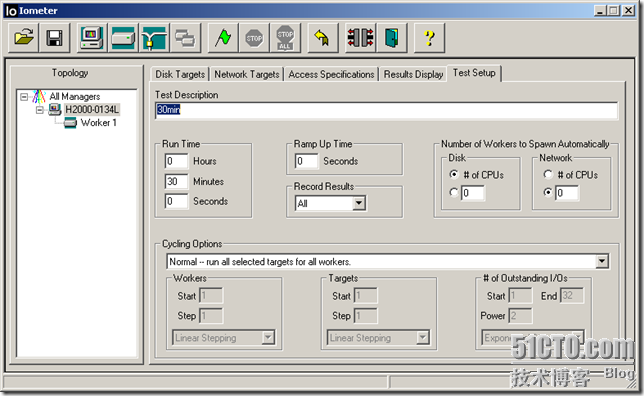This screenshot has width=644, height=396.
Task: Reset workers with the yellow arrow icon
Action: [322, 38]
